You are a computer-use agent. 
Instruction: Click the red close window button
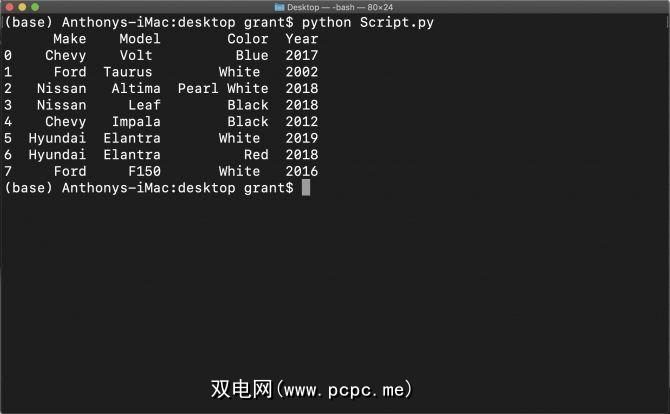pyautogui.click(x=9, y=7)
